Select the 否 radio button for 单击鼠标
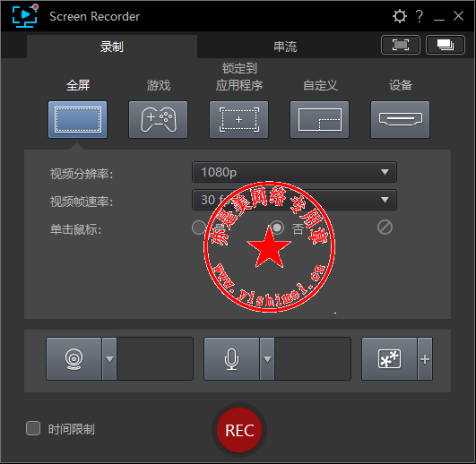Viewport: 476px width, 464px height. coord(277,228)
